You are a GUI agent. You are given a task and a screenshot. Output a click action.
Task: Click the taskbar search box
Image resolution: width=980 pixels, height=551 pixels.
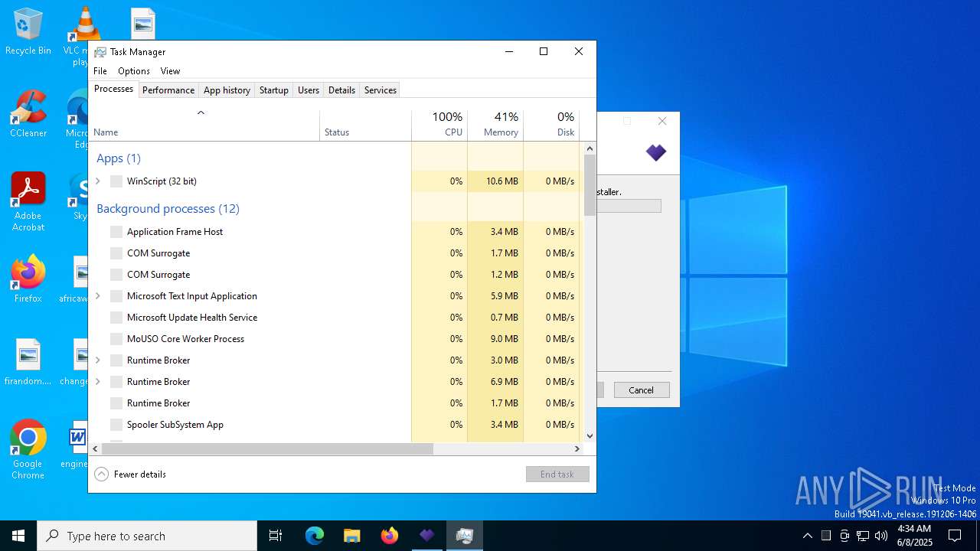coord(147,536)
